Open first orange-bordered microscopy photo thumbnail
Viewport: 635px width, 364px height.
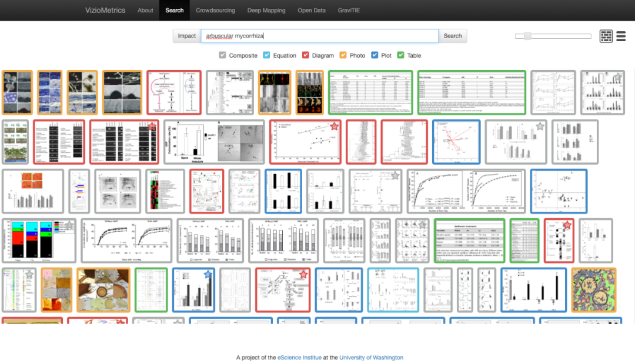17,92
